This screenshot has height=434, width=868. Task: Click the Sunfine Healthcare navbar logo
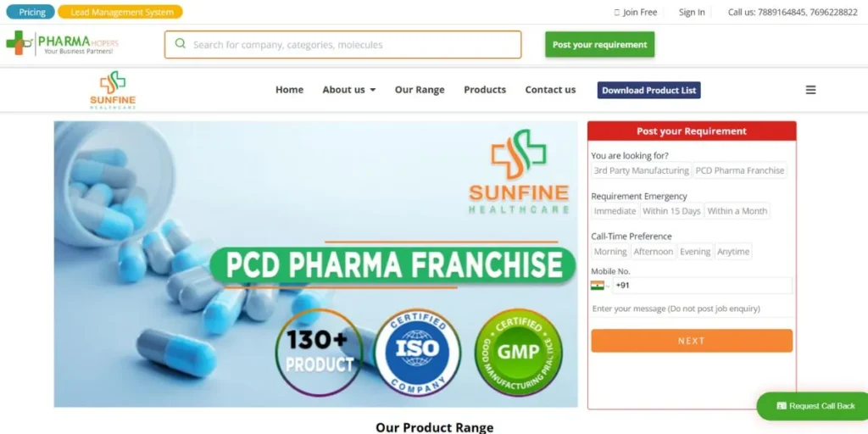tap(113, 90)
